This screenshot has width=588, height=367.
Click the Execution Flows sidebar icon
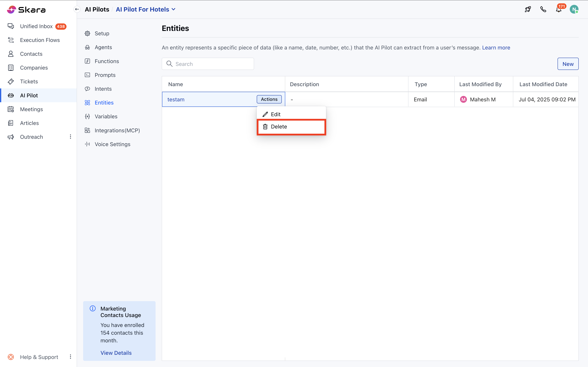pyautogui.click(x=11, y=40)
